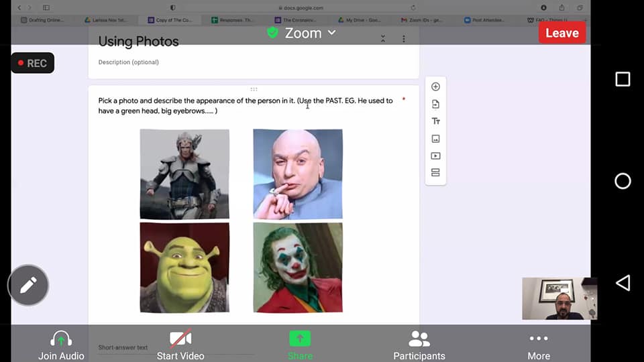The image size is (644, 362).
Task: Select the green ogre photo
Action: pos(184,267)
